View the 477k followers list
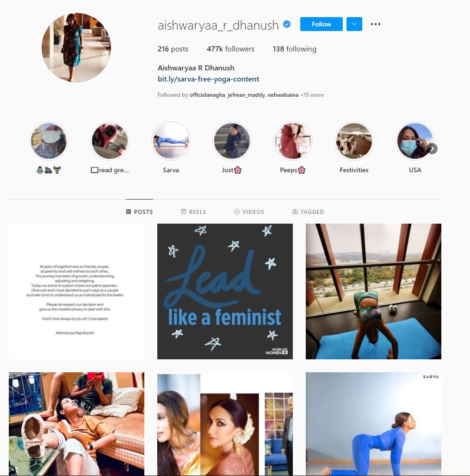 coord(230,49)
